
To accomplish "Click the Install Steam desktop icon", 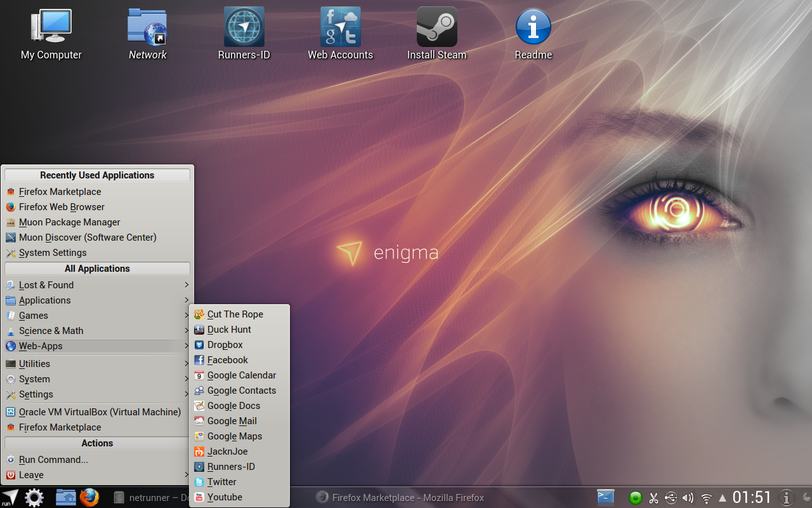I will point(437,34).
